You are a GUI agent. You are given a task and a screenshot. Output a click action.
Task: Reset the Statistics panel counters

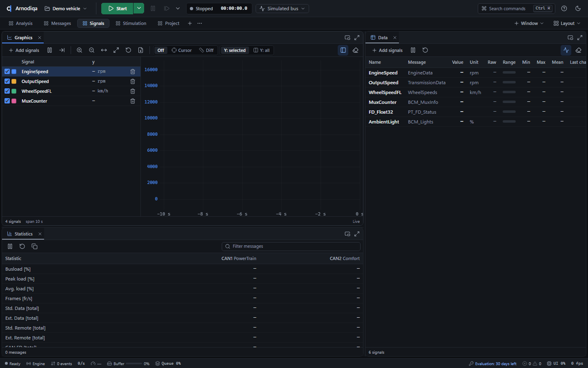pos(22,247)
